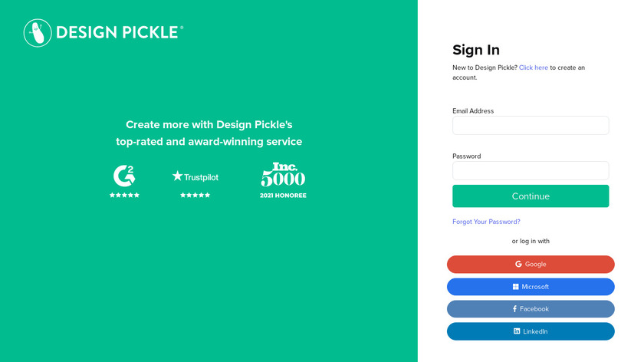Screen dimensions: 644x362
Task: Click the G2 five-star rating row
Action: (x=124, y=196)
